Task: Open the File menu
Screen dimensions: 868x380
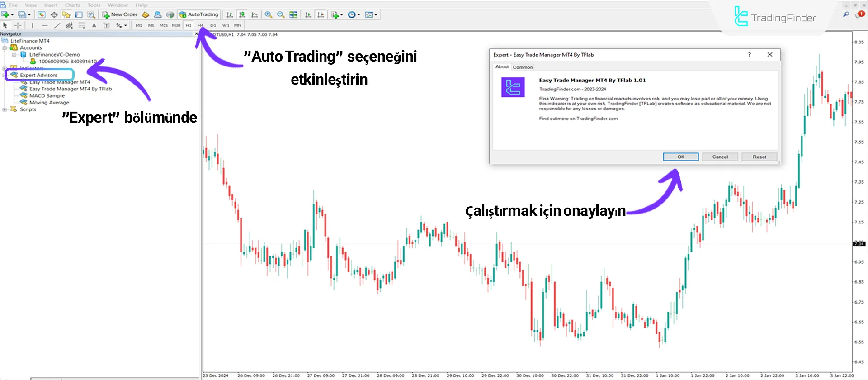Action: pos(14,5)
